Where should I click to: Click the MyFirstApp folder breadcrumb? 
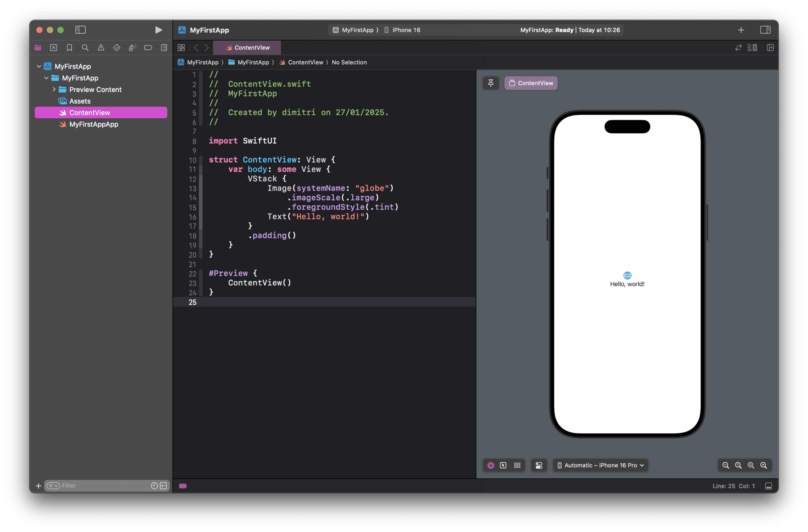click(249, 62)
